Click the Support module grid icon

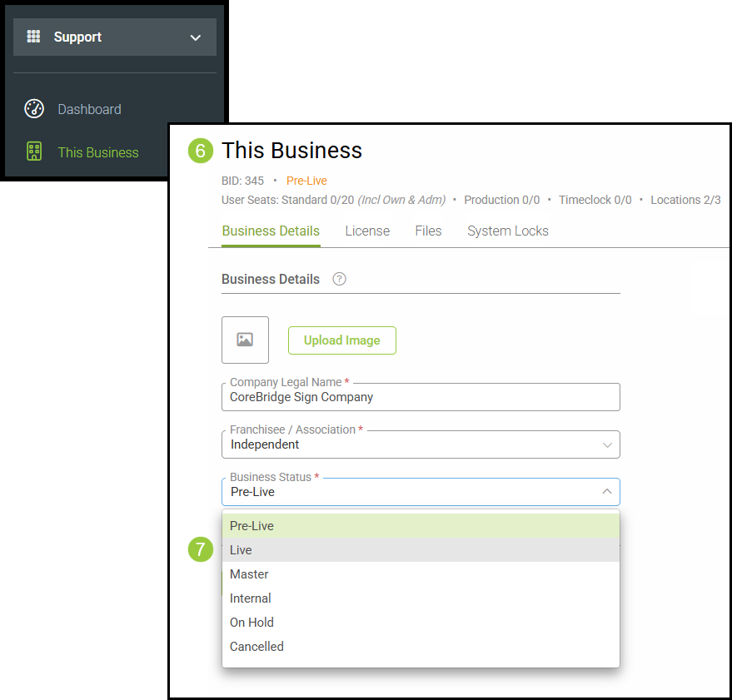[33, 37]
